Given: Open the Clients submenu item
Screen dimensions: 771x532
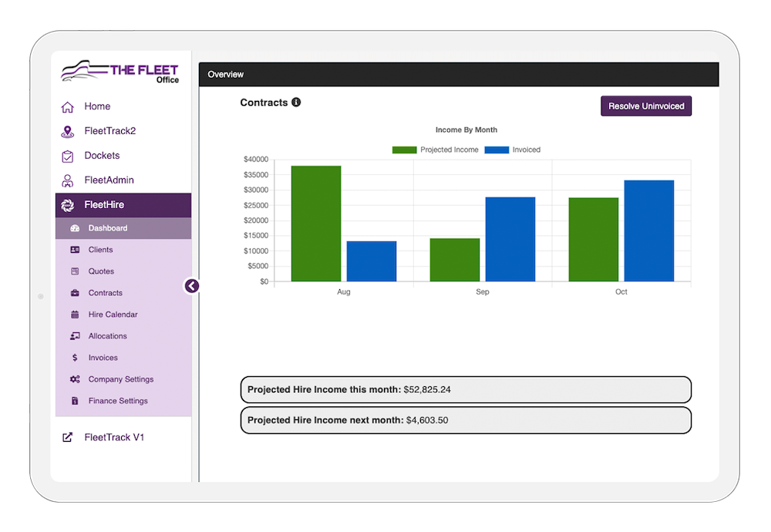Looking at the screenshot, I should 123,250.
